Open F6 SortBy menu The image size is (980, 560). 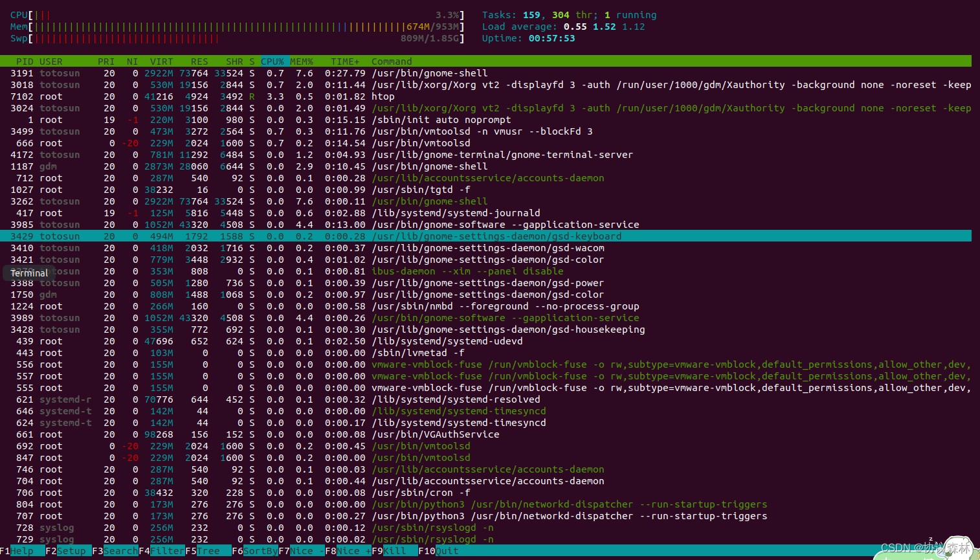(x=255, y=551)
